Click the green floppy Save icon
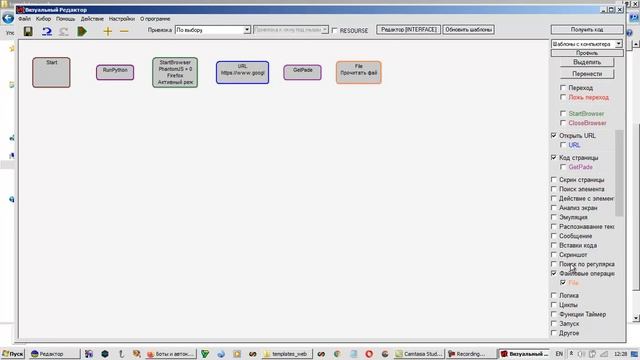This screenshot has width=640, height=360. coord(28,31)
